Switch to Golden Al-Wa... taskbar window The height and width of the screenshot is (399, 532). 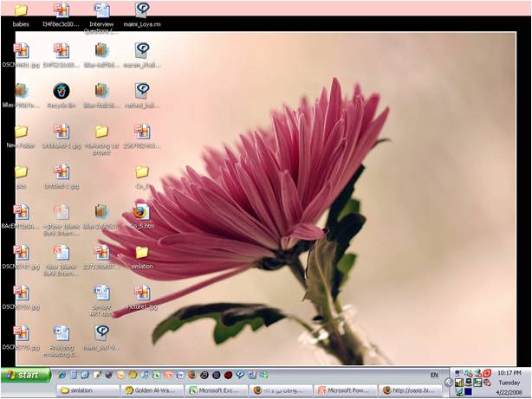153,390
